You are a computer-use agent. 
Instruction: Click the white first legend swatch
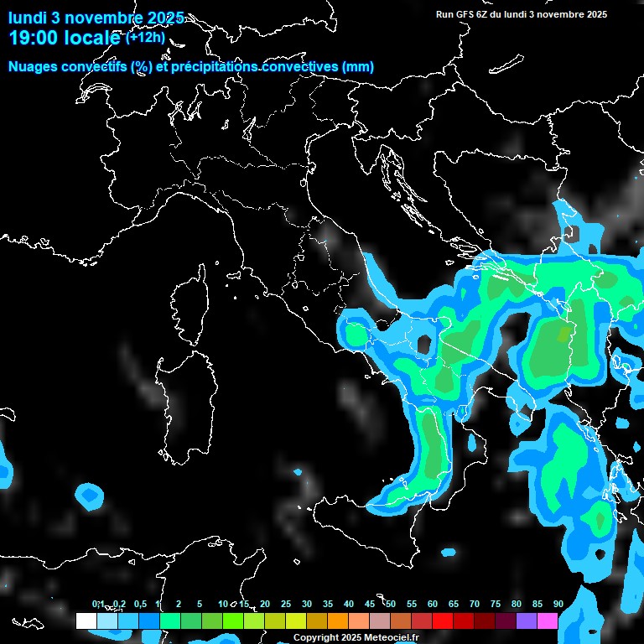point(86,621)
